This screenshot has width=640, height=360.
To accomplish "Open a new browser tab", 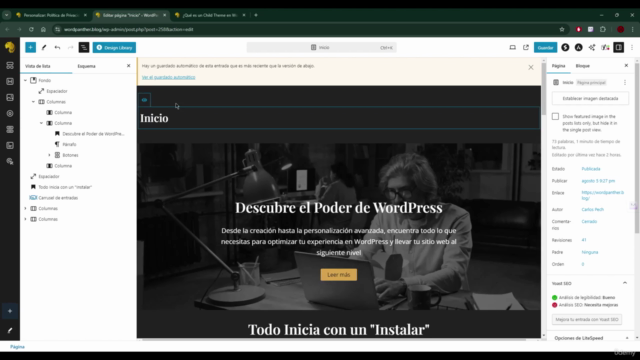I will 256,15.
